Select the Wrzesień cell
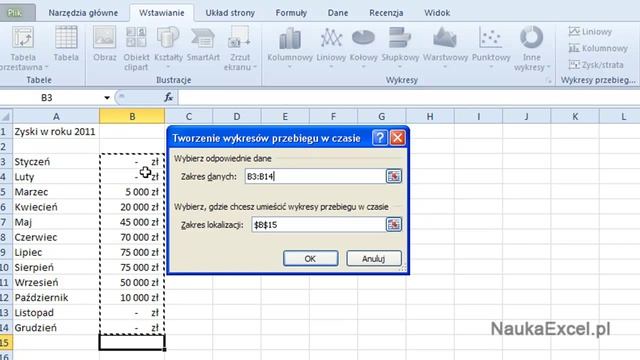Viewport: 640px width, 360px height. [56, 282]
